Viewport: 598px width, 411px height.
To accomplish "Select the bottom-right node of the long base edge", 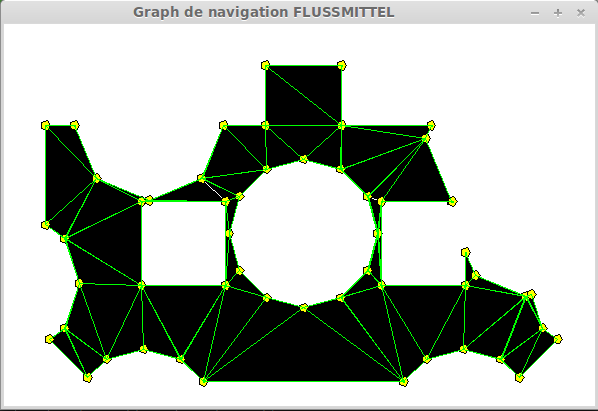I will point(403,381).
